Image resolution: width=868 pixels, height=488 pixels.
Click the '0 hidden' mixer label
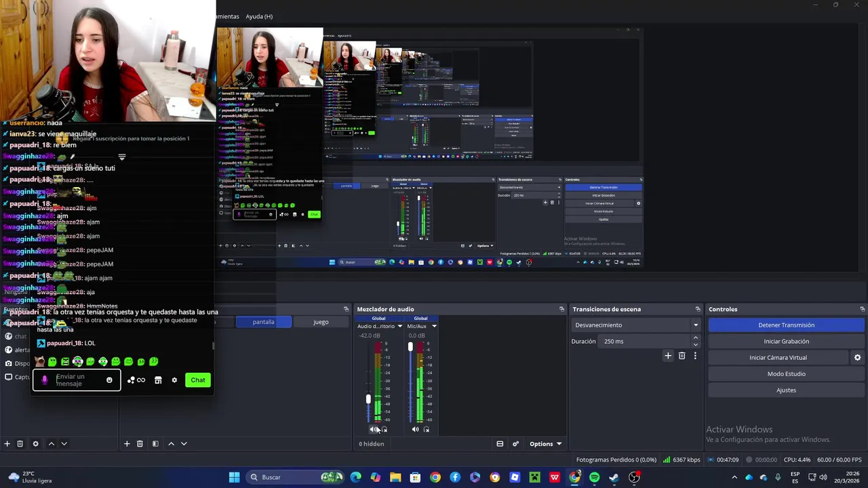pos(372,444)
